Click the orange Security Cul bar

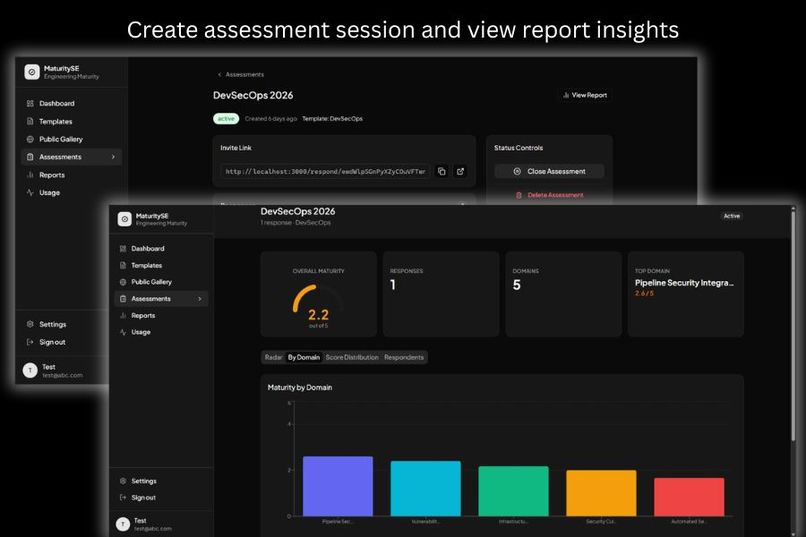pyautogui.click(x=601, y=493)
